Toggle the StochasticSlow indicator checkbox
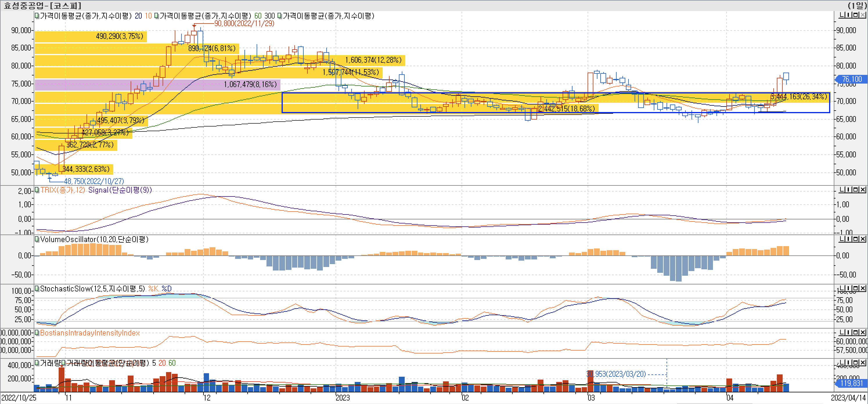The width and height of the screenshot is (868, 404). 37,289
